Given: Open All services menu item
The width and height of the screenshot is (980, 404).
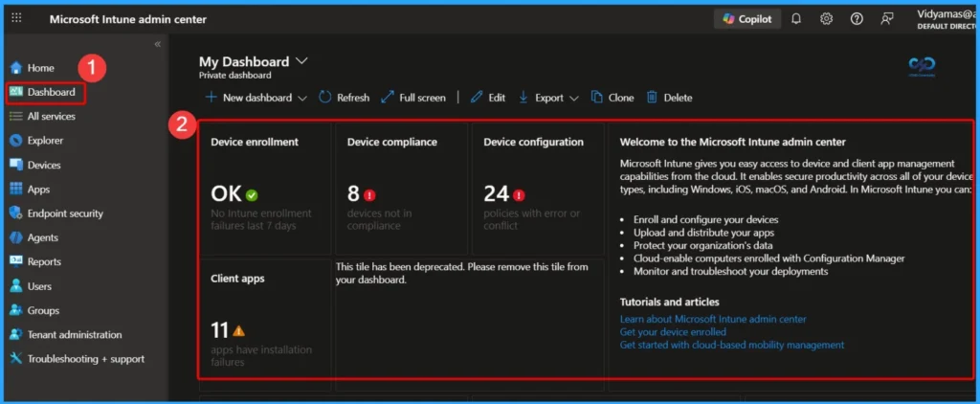Looking at the screenshot, I should [x=52, y=117].
